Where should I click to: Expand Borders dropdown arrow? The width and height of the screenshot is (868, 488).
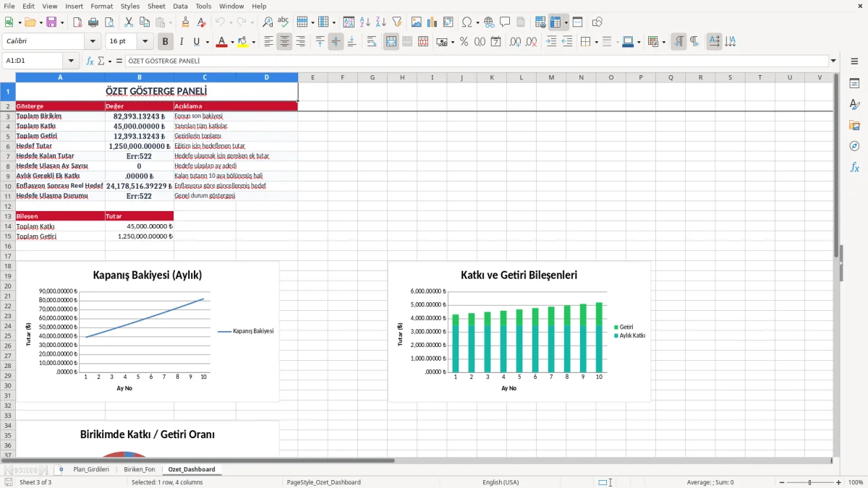pos(596,42)
